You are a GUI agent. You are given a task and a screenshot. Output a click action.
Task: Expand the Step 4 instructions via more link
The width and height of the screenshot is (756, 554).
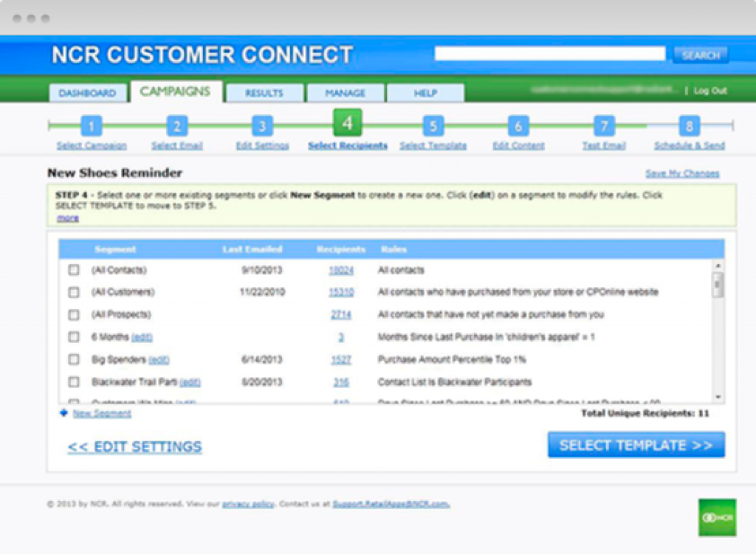[66, 218]
